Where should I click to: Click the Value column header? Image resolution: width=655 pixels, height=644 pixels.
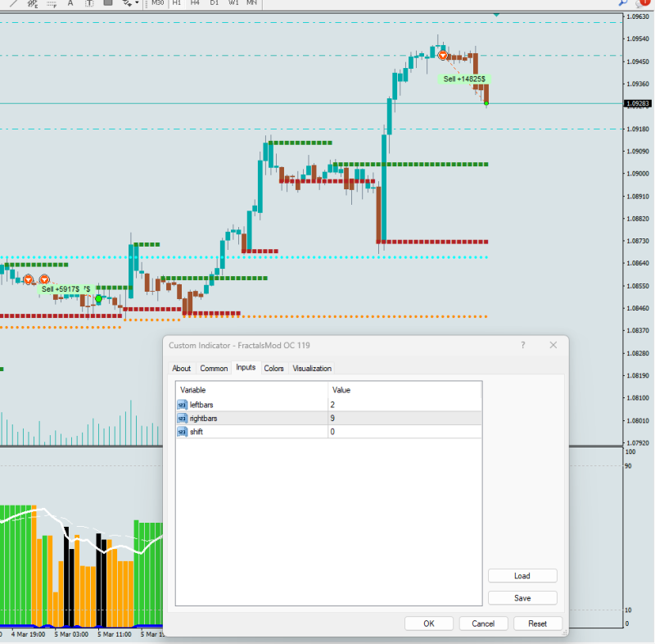[x=404, y=390]
